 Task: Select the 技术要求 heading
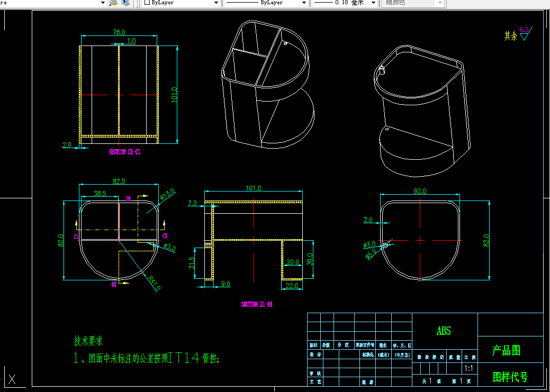pyautogui.click(x=88, y=341)
